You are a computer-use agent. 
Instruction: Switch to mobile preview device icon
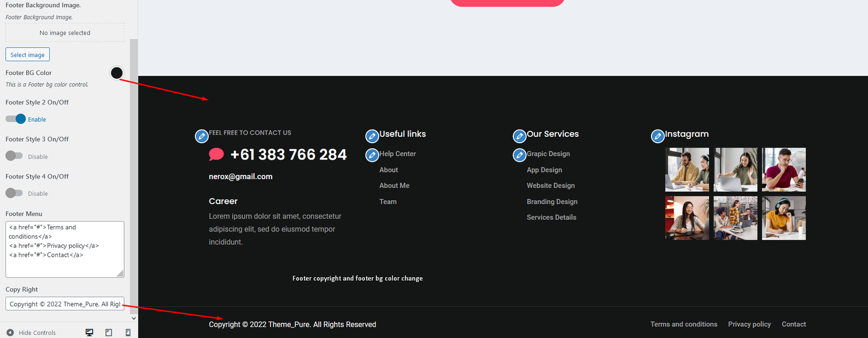tap(128, 333)
